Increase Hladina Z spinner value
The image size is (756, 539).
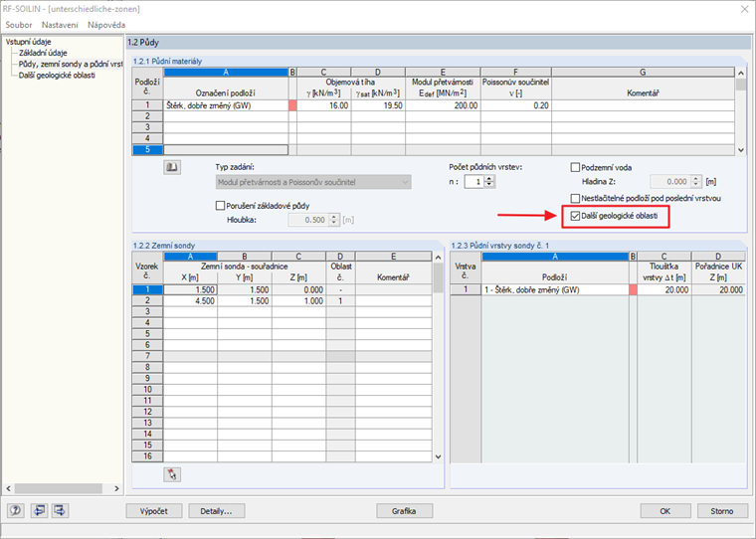tap(695, 178)
